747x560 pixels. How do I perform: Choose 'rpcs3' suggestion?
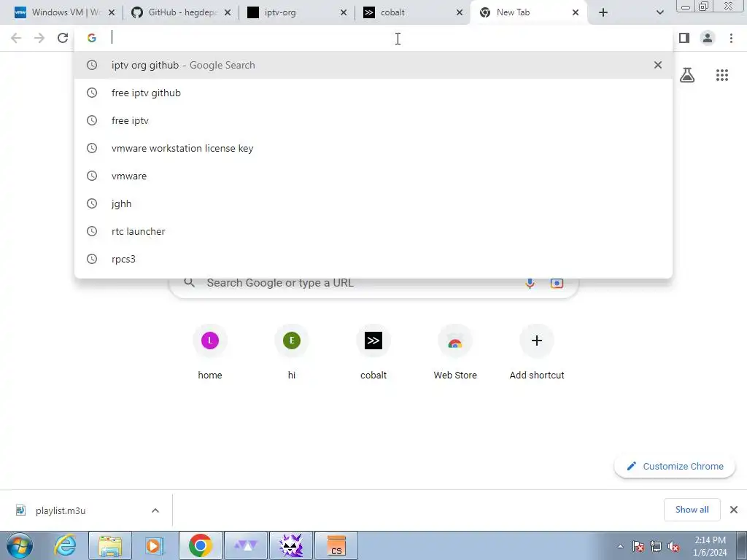pyautogui.click(x=373, y=259)
